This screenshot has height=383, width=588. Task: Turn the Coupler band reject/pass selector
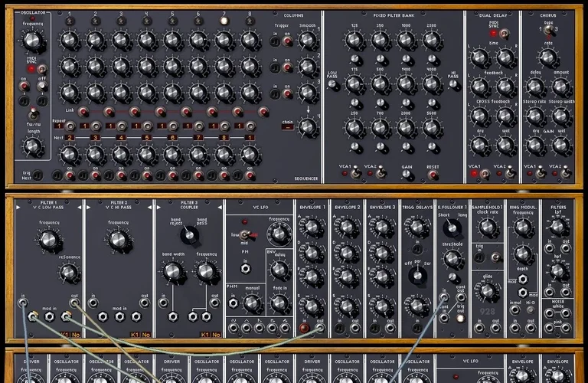click(x=190, y=235)
